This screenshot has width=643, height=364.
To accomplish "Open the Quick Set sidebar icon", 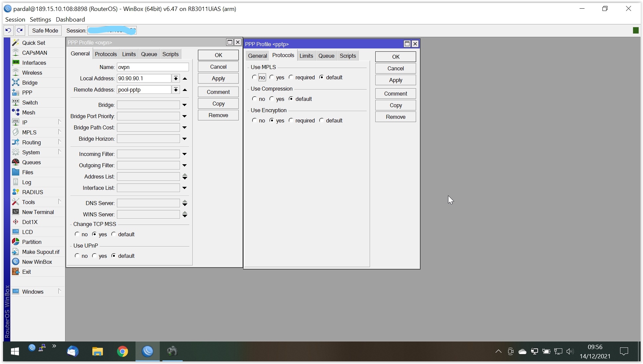I will click(x=16, y=42).
